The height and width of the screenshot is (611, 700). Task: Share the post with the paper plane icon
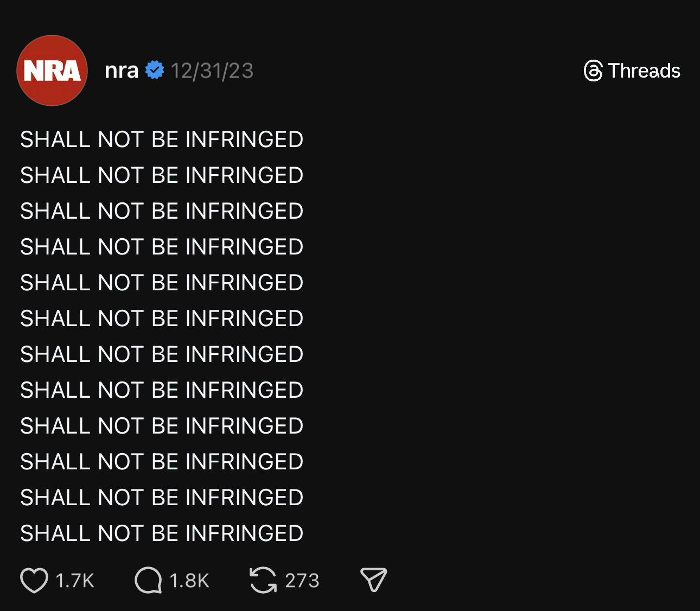point(374,580)
